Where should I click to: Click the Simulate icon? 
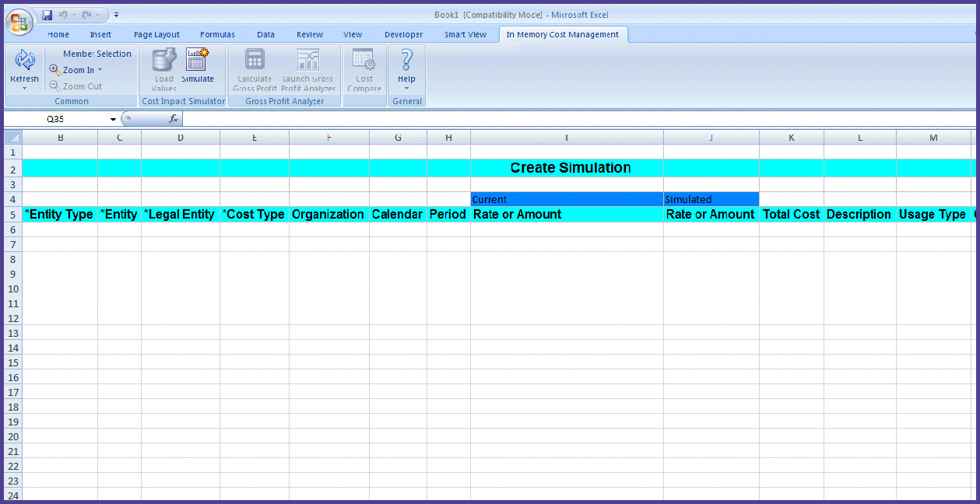(198, 61)
